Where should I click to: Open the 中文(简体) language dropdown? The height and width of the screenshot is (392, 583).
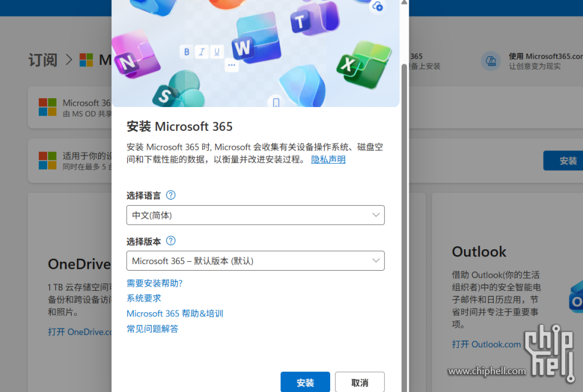point(255,215)
